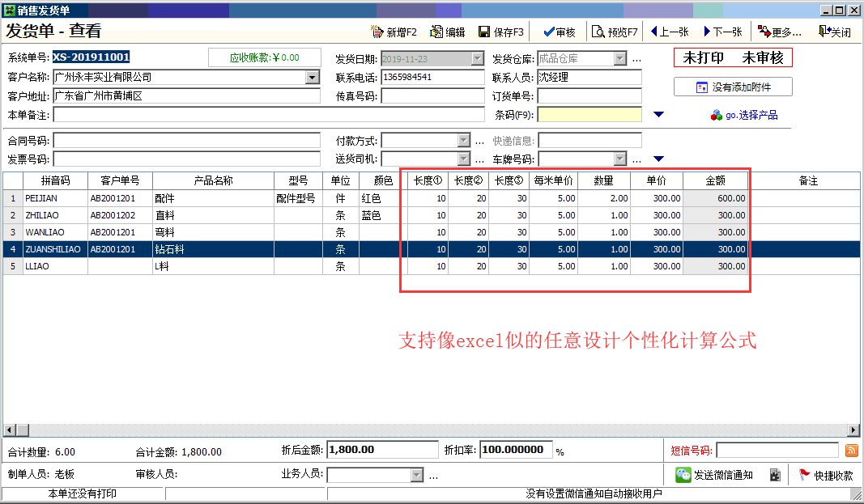Viewport: 864px width, 504px height.
Task: Go to previous document 上一张
Action: (670, 32)
